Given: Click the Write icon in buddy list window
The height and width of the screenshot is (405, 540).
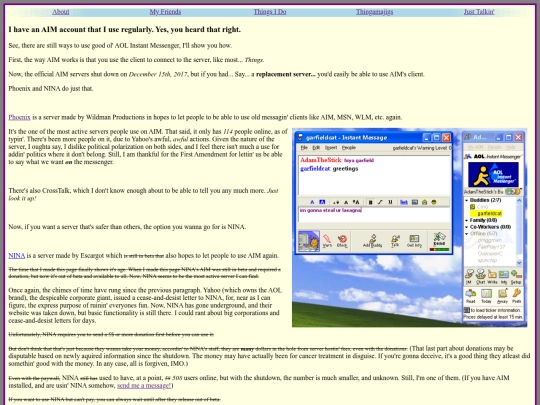Looking at the screenshot, I should coord(492,276).
